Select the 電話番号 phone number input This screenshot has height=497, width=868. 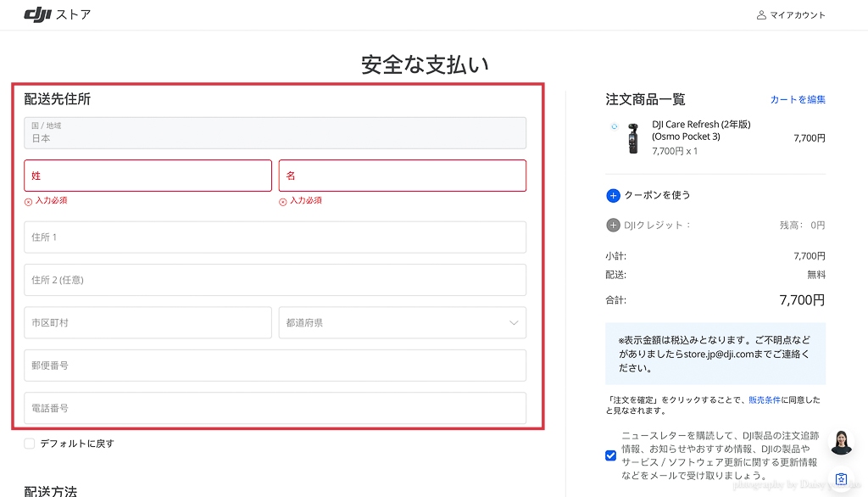275,408
